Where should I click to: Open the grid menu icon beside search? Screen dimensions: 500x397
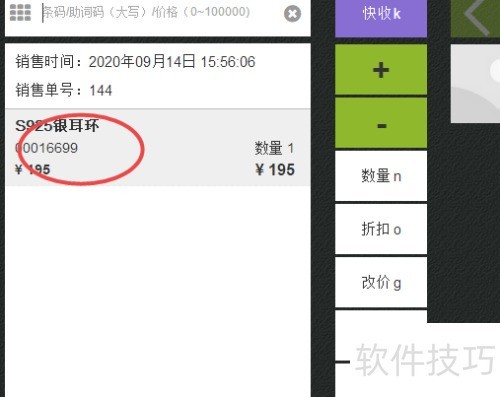[20, 13]
